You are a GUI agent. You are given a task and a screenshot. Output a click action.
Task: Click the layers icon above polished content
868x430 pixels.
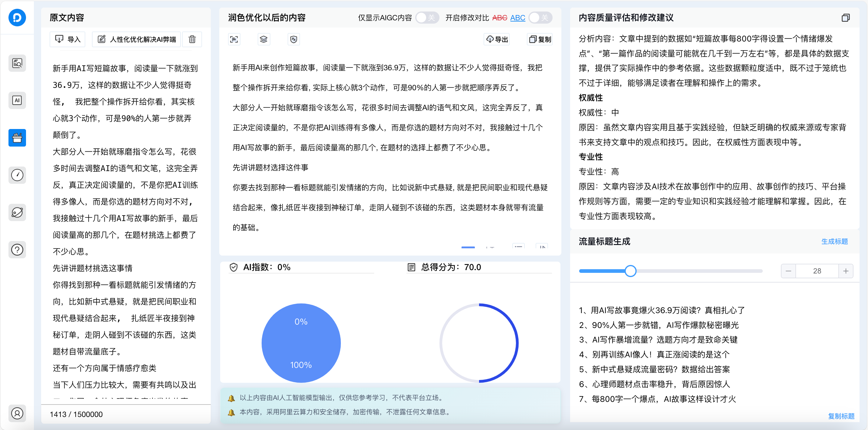(263, 39)
